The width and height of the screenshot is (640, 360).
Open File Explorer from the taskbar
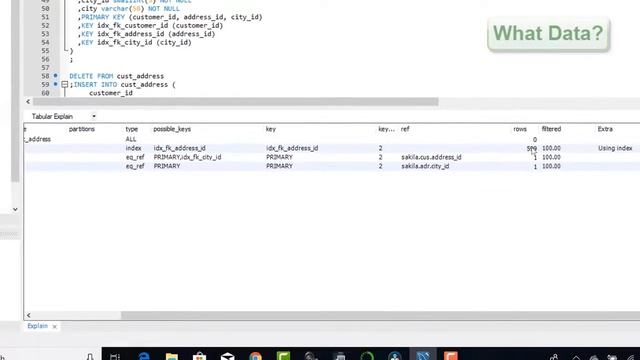[x=172, y=356]
